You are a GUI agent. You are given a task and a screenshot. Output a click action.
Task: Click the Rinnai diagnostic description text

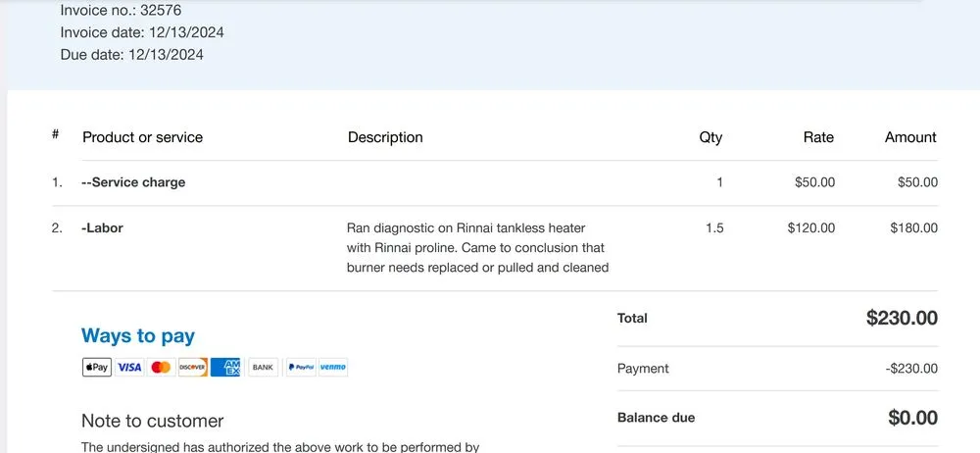click(x=477, y=248)
